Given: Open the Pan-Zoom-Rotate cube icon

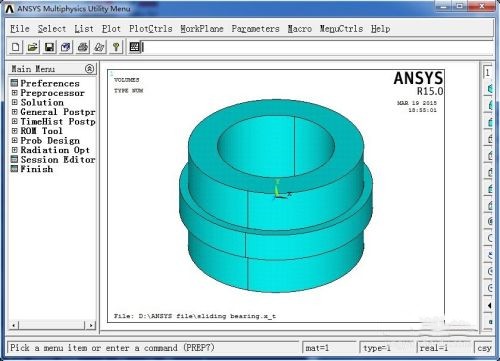Looking at the screenshot, I should 66,47.
